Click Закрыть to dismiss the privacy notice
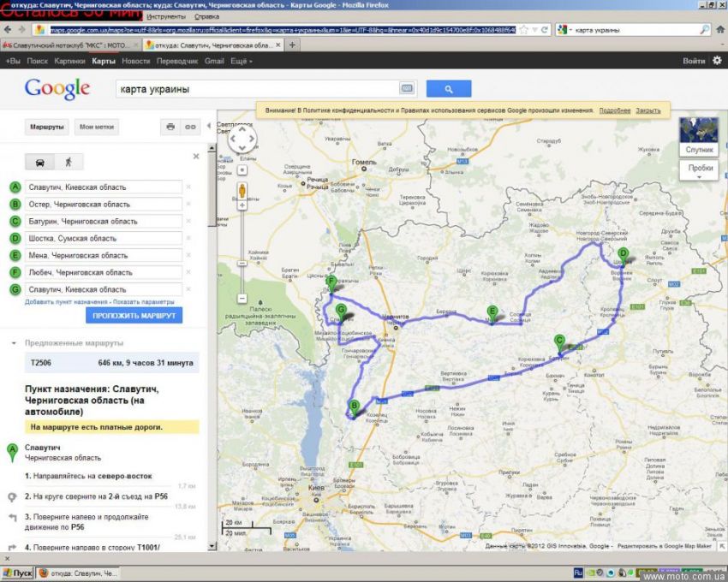 (x=648, y=110)
